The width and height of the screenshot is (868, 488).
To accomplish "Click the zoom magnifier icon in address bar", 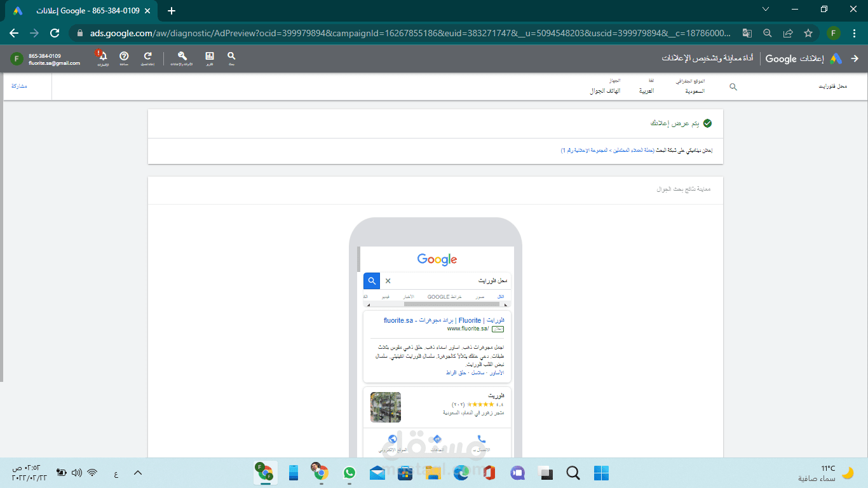I will coord(768,33).
